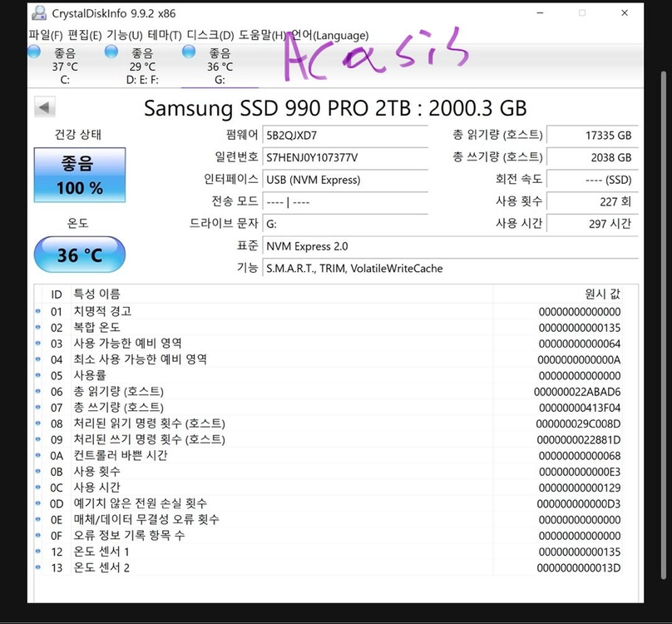Select row 06 총 읽기량 (호스트)
The width and height of the screenshot is (672, 624).
(329, 392)
